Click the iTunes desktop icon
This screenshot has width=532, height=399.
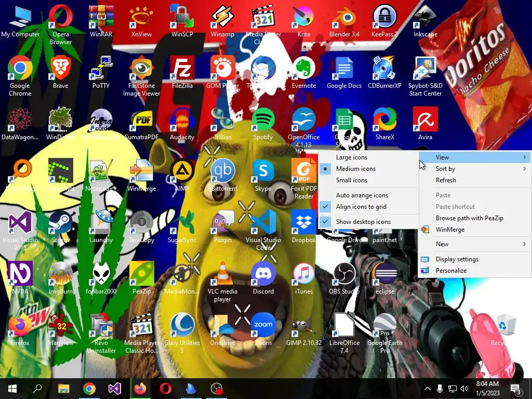pyautogui.click(x=303, y=278)
